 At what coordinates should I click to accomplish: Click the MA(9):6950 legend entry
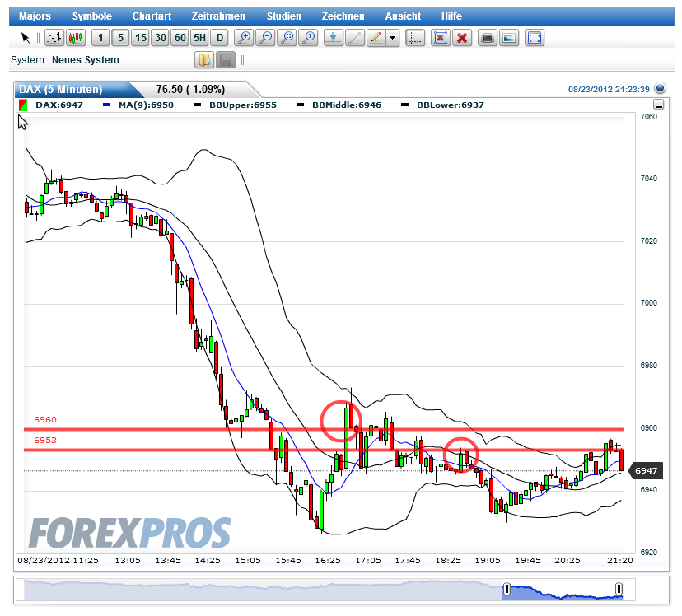pos(138,105)
